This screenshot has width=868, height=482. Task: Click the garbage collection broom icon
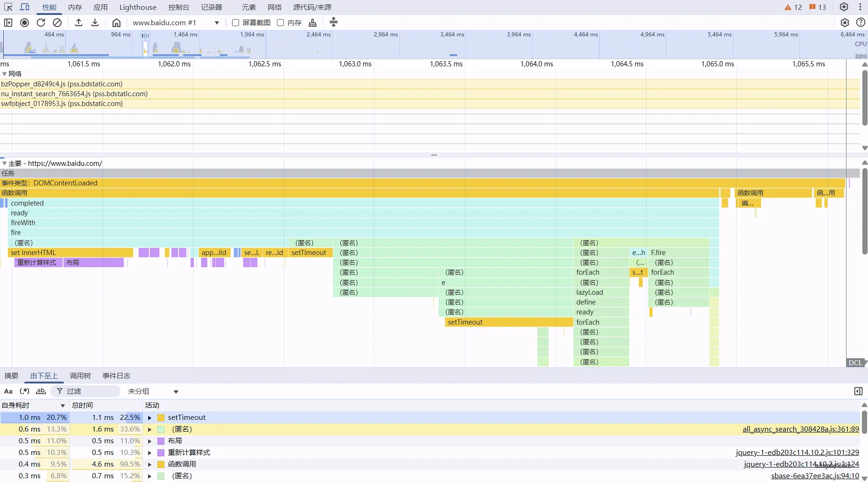coord(313,22)
